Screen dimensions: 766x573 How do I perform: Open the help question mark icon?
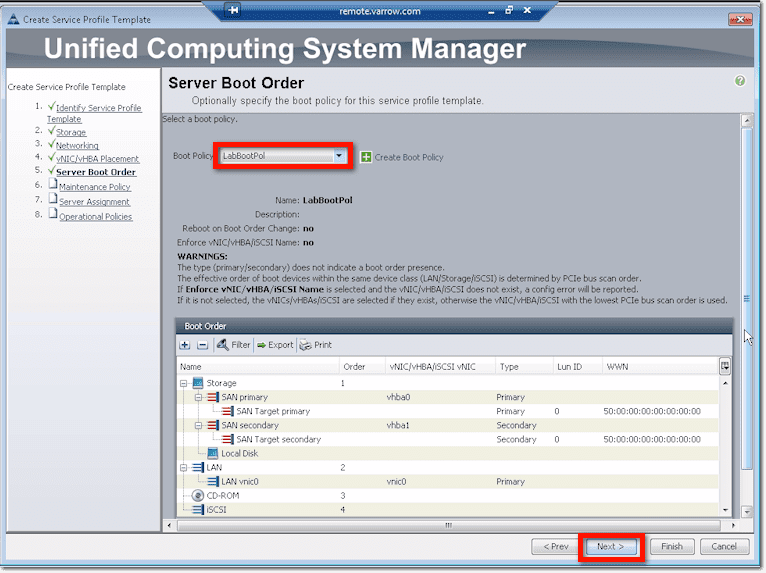(x=740, y=81)
